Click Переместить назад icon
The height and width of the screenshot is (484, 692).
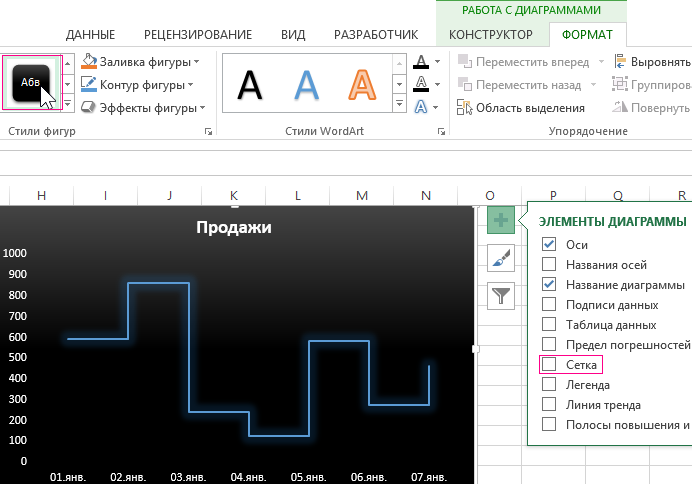coord(465,84)
